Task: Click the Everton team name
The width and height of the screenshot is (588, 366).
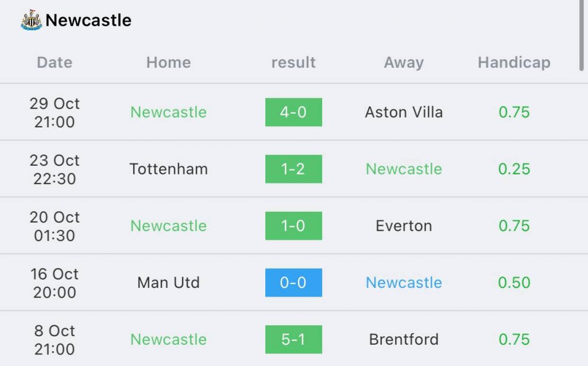Action: point(404,226)
